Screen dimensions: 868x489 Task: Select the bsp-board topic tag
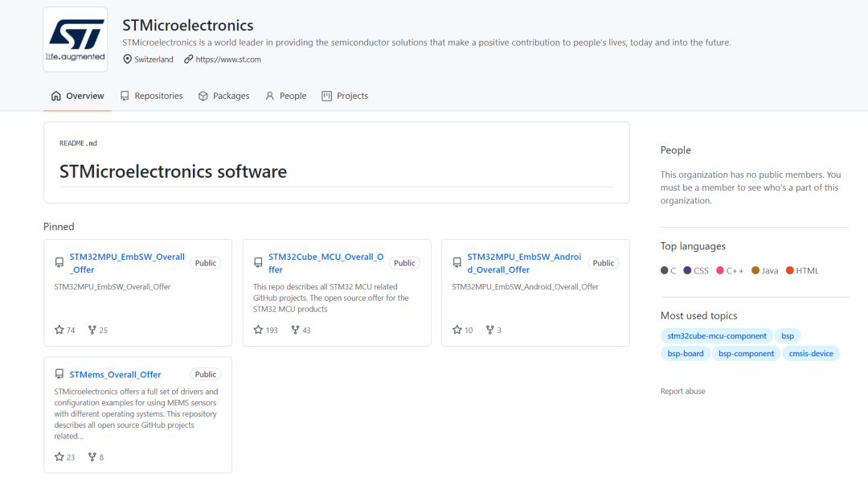coord(686,353)
